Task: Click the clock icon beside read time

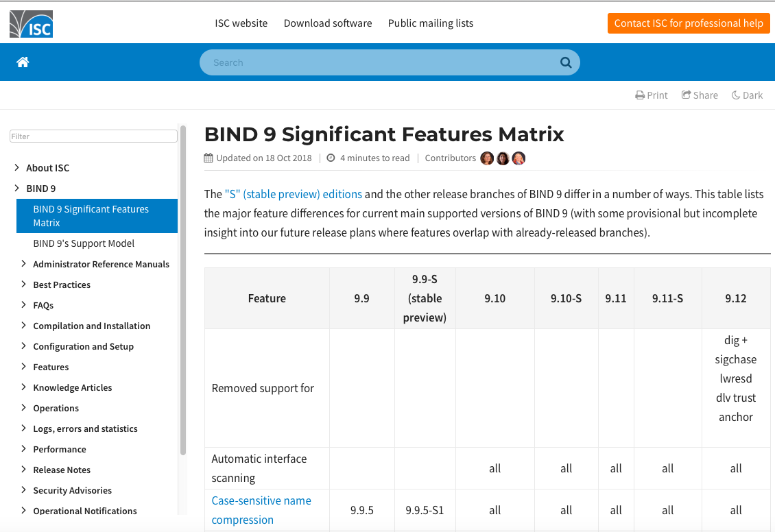Action: tap(331, 158)
